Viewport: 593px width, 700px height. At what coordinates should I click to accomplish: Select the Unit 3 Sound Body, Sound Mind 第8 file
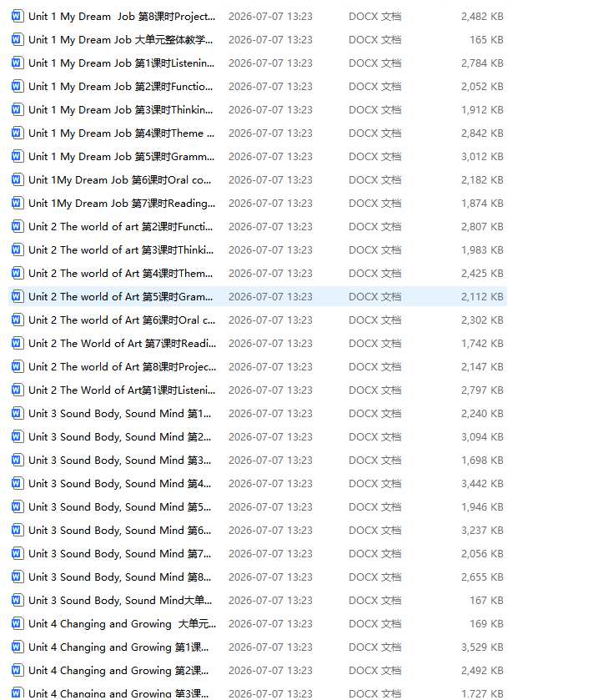pos(258,577)
